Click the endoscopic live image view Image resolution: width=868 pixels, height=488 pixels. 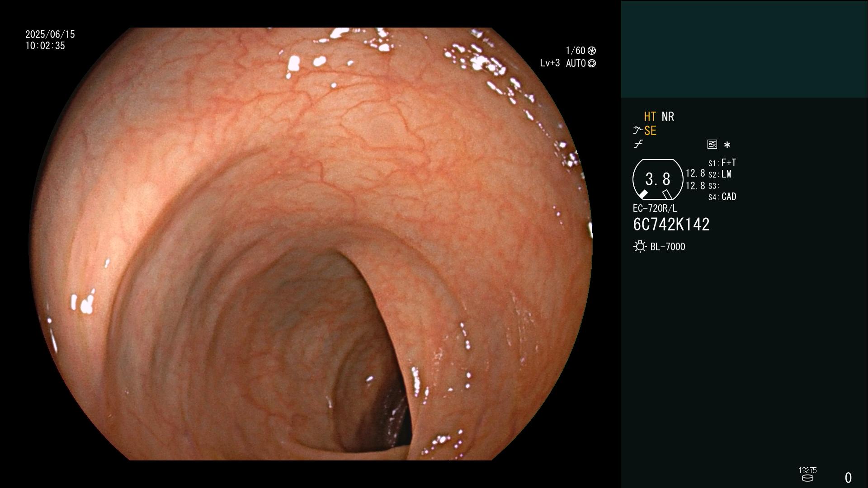[311, 244]
